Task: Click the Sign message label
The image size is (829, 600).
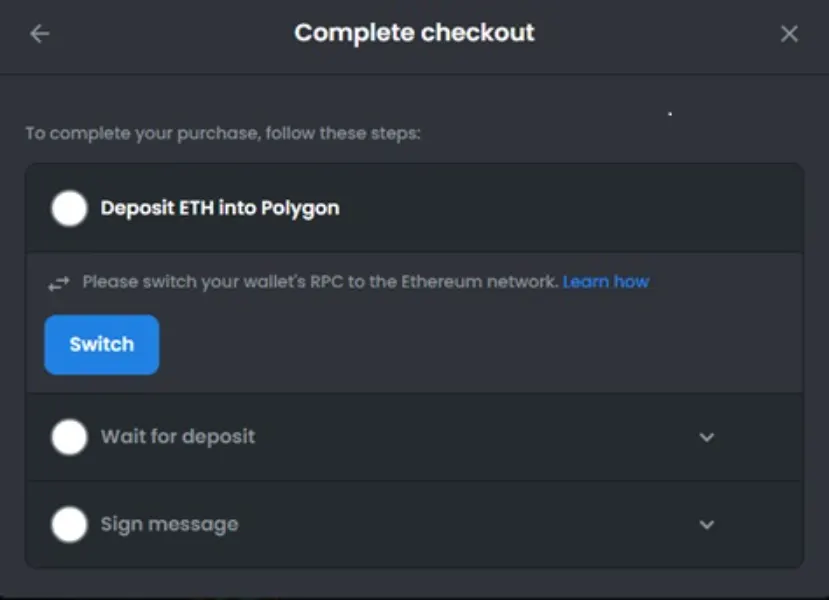Action: [169, 524]
